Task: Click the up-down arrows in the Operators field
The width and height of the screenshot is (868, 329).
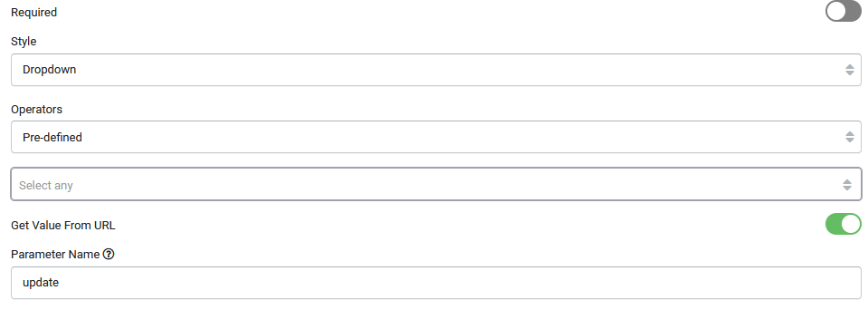Action: (x=850, y=137)
